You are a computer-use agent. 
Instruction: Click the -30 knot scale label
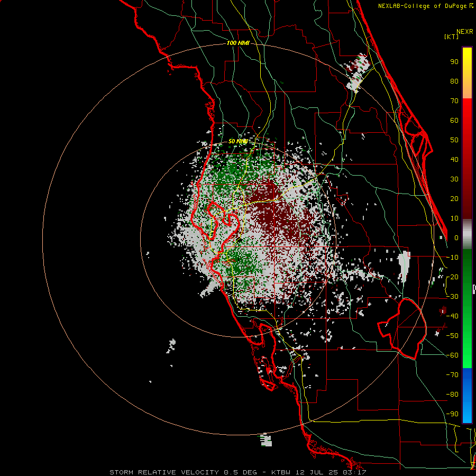(452, 297)
